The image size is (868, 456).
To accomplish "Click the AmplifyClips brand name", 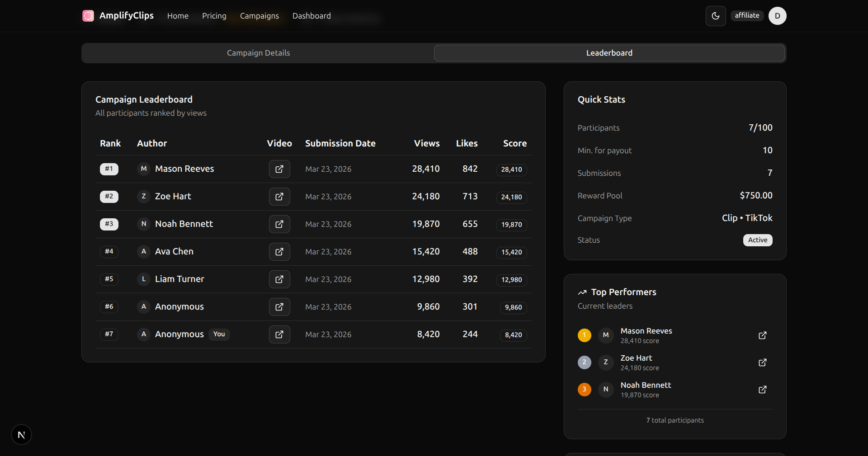I will point(127,16).
